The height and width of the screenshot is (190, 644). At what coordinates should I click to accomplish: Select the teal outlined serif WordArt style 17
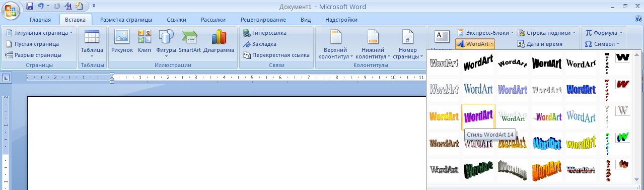581,116
